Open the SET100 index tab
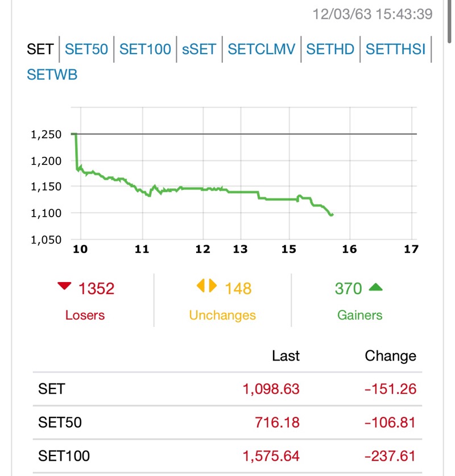 (145, 49)
